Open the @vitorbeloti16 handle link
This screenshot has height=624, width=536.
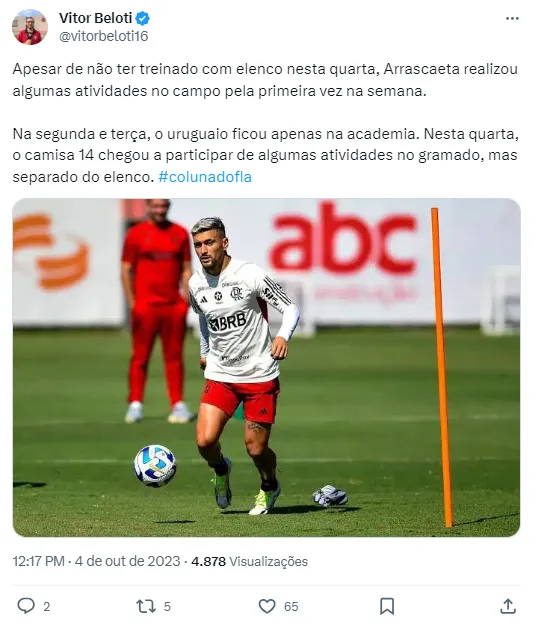pos(103,36)
